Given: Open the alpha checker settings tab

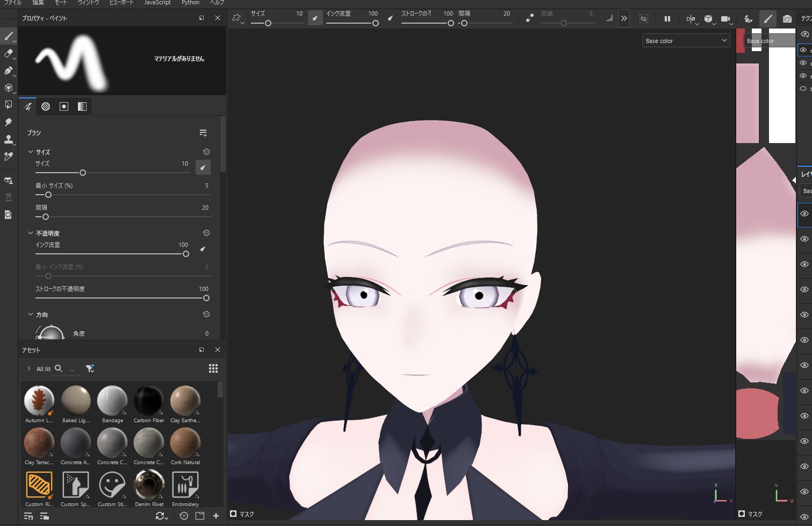Looking at the screenshot, I should tap(46, 106).
